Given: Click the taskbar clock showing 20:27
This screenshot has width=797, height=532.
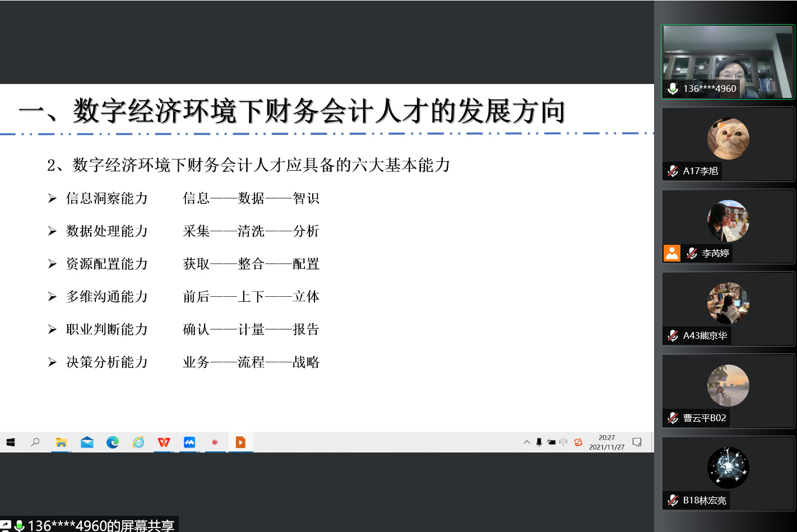Looking at the screenshot, I should (x=606, y=442).
